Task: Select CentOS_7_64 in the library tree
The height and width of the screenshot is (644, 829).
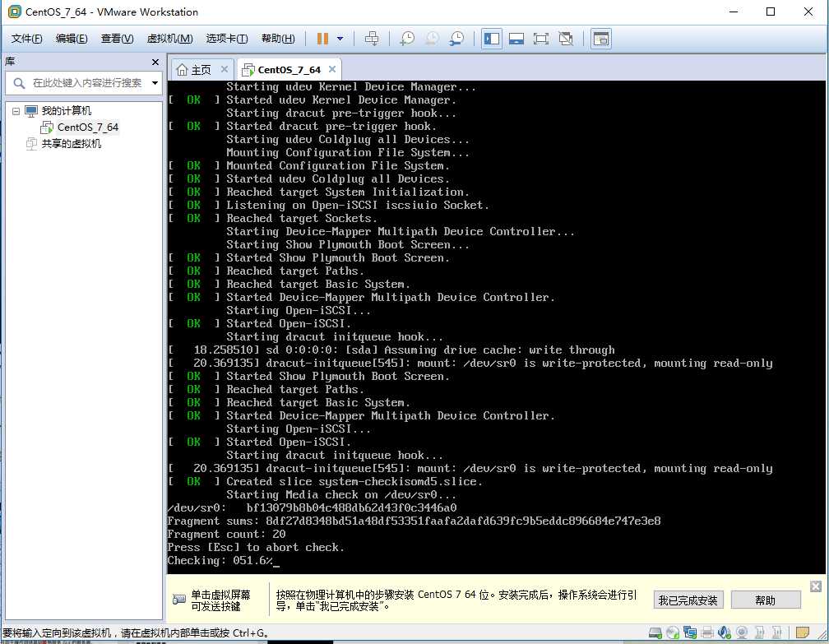Action: click(88, 127)
